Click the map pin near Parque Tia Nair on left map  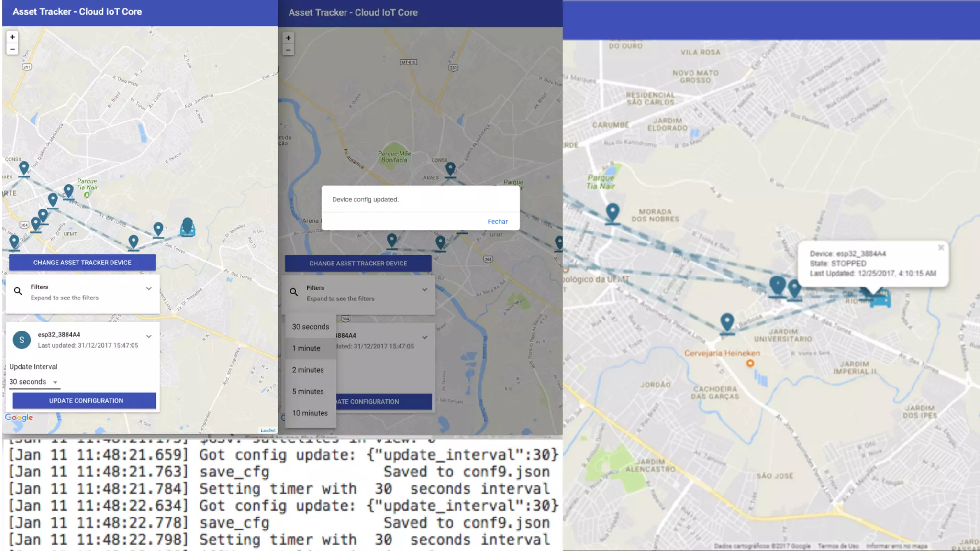[69, 191]
